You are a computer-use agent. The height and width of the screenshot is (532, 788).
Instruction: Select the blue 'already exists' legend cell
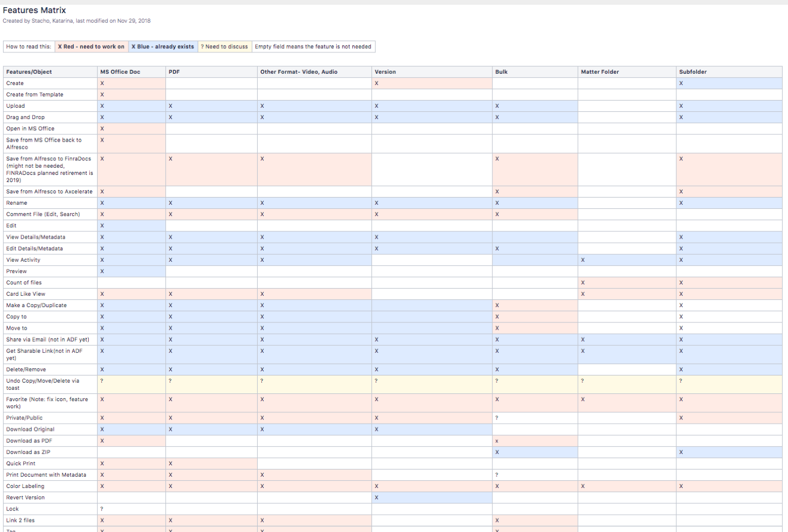click(162, 46)
